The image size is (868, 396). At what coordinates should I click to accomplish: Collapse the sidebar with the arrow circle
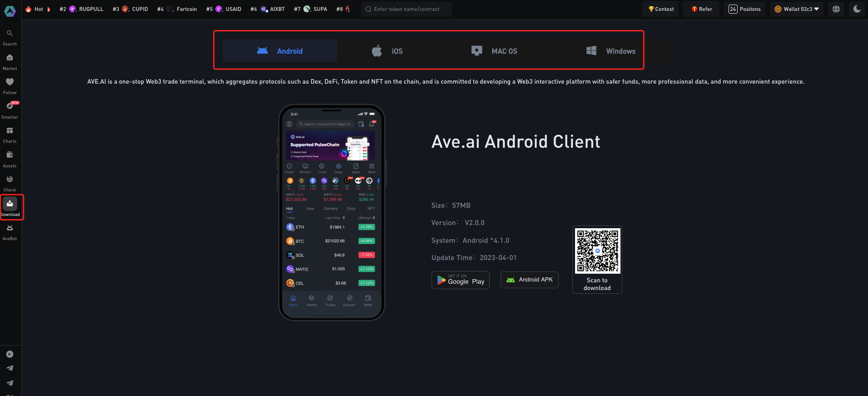click(10, 354)
